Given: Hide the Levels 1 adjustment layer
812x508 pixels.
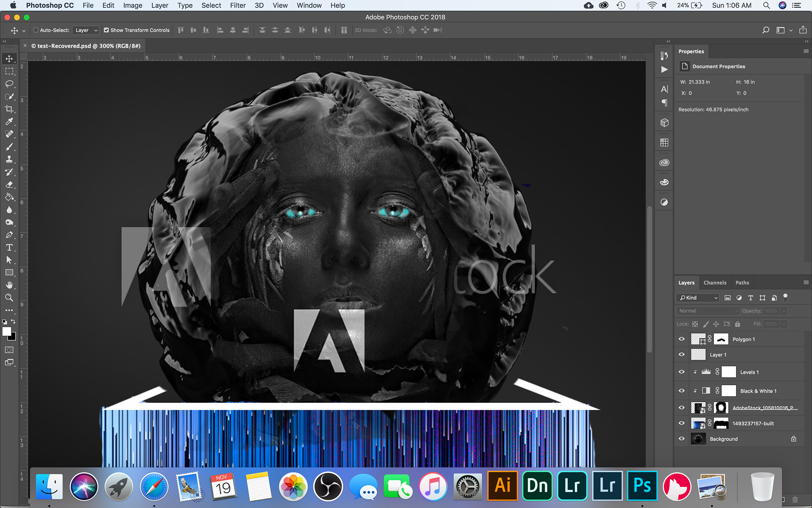Looking at the screenshot, I should pyautogui.click(x=681, y=372).
